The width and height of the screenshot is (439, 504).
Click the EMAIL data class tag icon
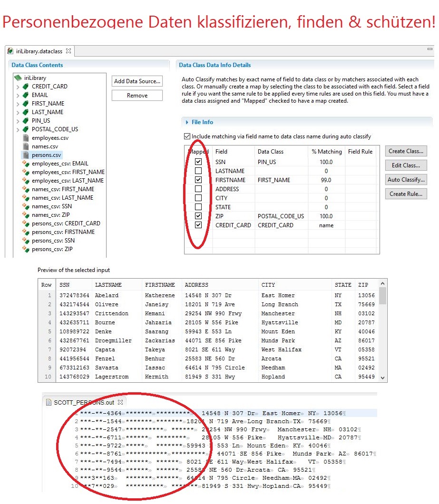point(26,95)
